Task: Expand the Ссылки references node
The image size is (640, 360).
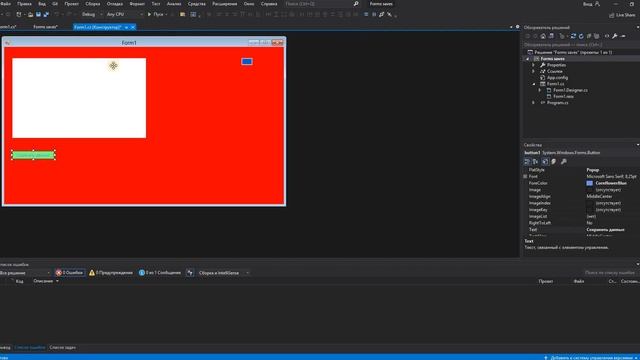Action: pos(533,71)
